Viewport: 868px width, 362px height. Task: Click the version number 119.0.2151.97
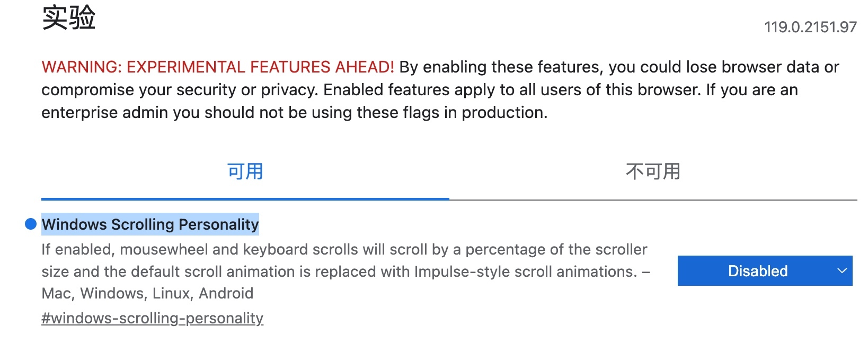810,27
